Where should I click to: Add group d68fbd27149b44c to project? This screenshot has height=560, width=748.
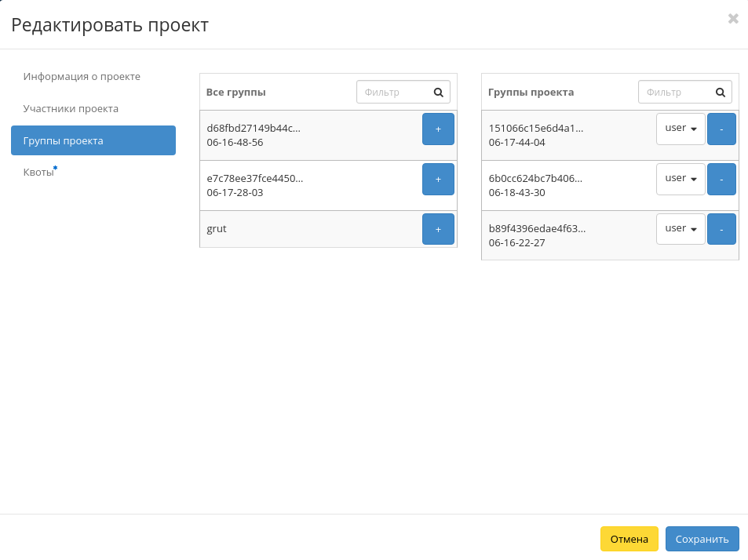tap(438, 129)
